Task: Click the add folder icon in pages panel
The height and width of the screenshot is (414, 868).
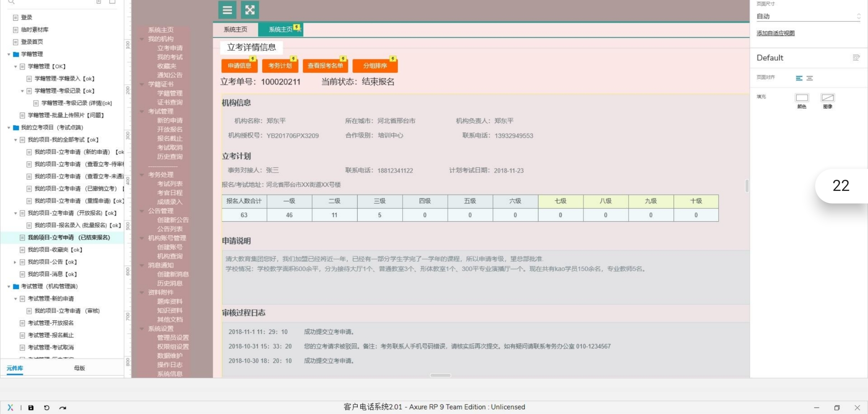Action: (x=112, y=2)
